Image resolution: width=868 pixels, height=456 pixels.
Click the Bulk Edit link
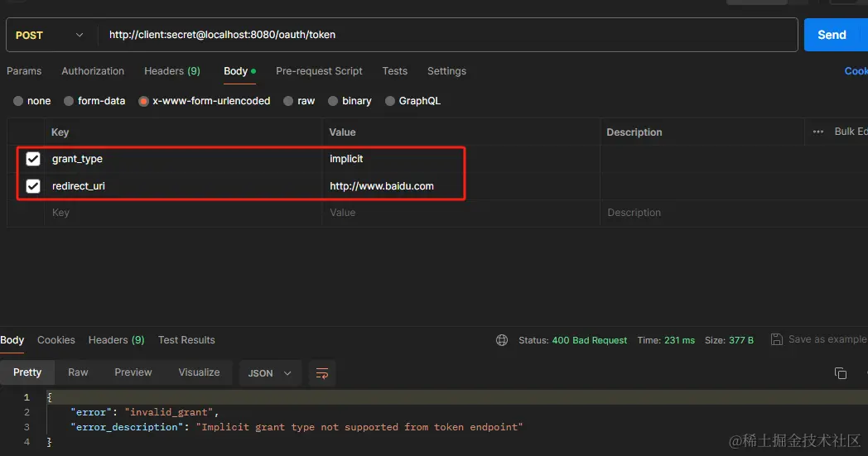click(x=851, y=131)
